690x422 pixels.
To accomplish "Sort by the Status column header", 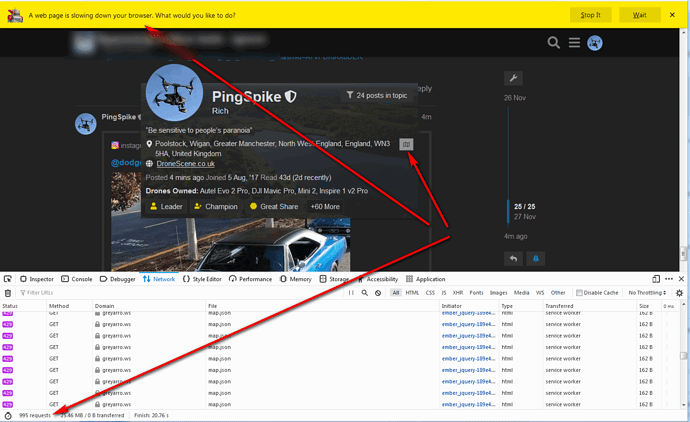I will 23,306.
